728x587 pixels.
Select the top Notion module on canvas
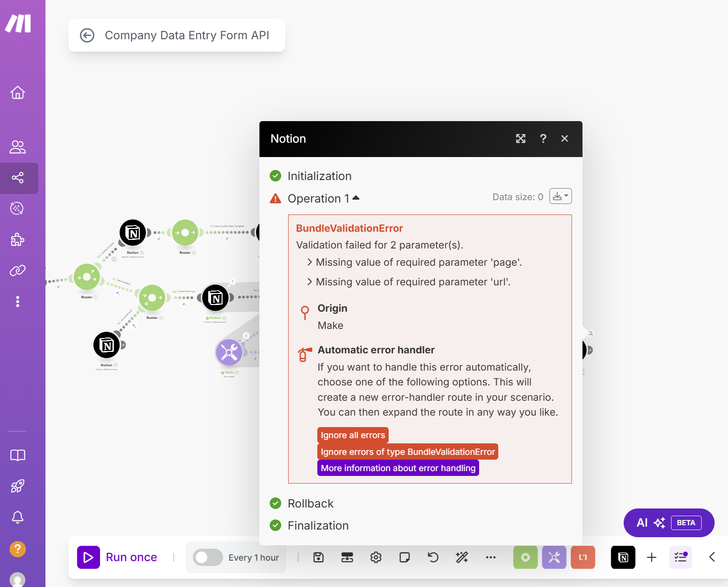(x=133, y=233)
